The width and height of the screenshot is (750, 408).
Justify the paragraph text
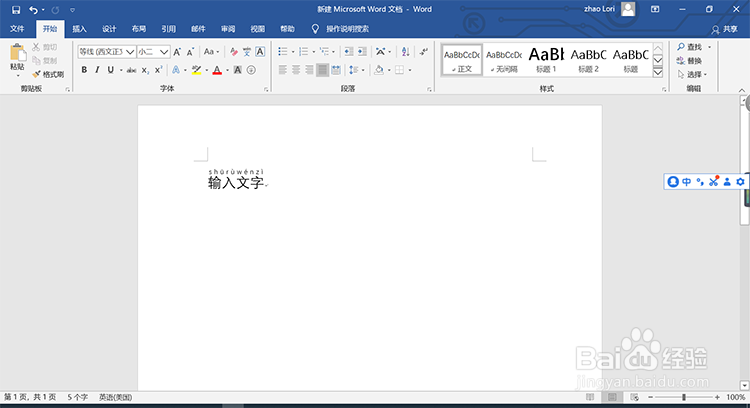(x=322, y=70)
